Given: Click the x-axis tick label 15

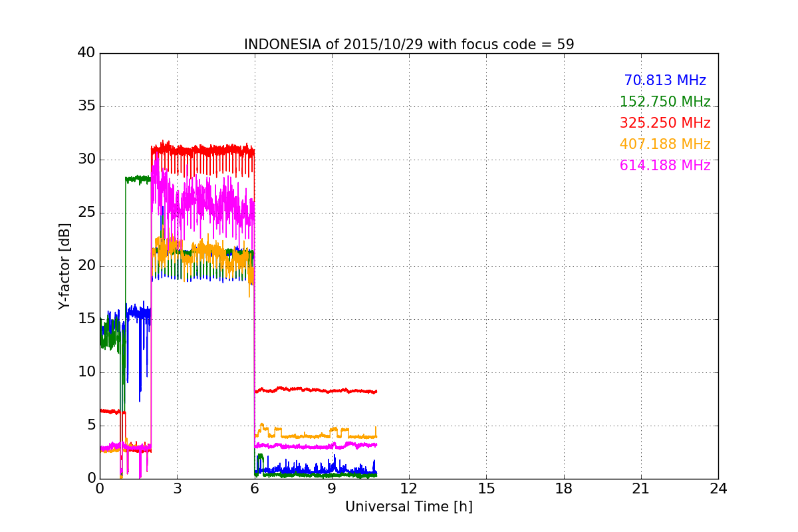Looking at the screenshot, I should click(486, 489).
